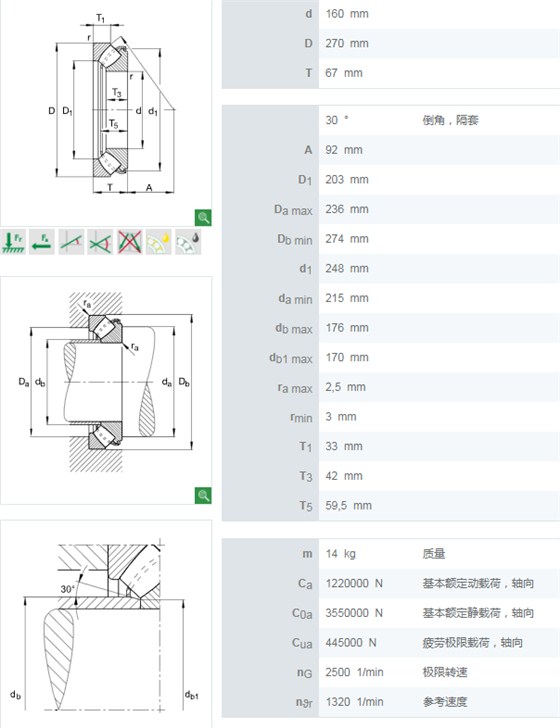The width and height of the screenshot is (560, 728).
Task: Click the Db min value 274 mm
Action: [347, 239]
